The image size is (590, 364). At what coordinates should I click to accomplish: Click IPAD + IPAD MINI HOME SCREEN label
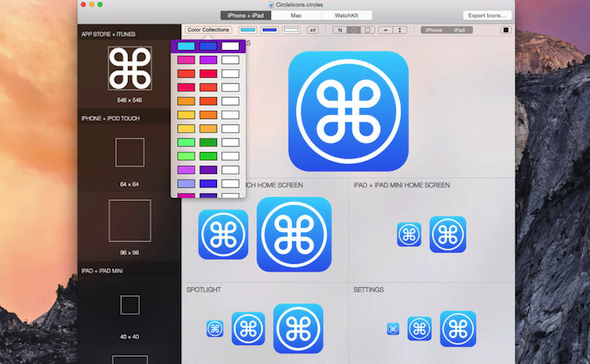(x=401, y=185)
